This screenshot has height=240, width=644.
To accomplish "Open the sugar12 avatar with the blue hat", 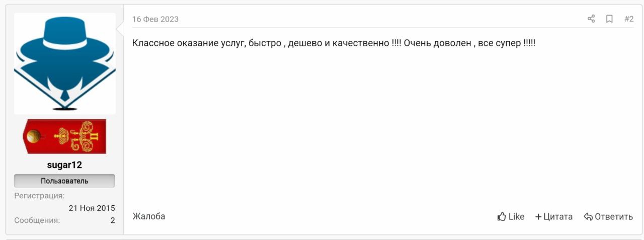I will point(65,63).
